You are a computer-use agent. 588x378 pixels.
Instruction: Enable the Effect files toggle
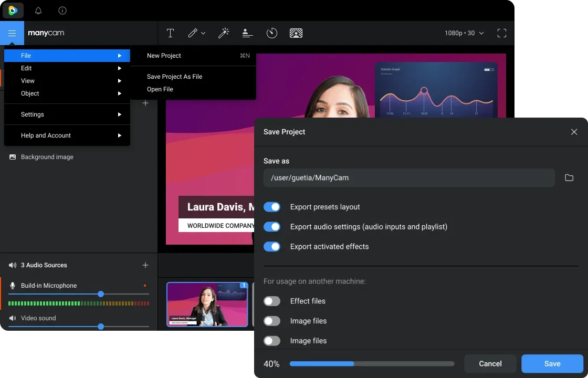tap(272, 301)
